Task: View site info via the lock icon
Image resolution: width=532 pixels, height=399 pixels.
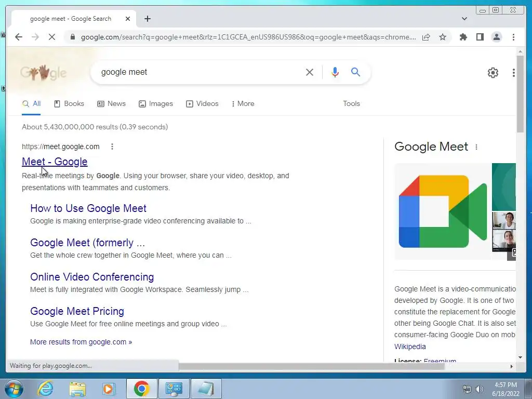Action: pyautogui.click(x=72, y=37)
